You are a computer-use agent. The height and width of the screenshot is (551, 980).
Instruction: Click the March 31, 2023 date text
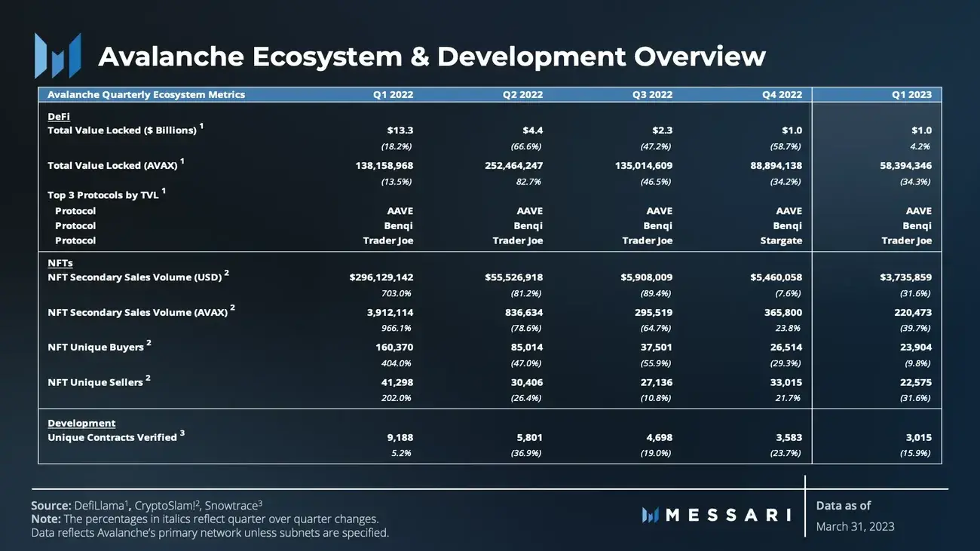tap(855, 526)
